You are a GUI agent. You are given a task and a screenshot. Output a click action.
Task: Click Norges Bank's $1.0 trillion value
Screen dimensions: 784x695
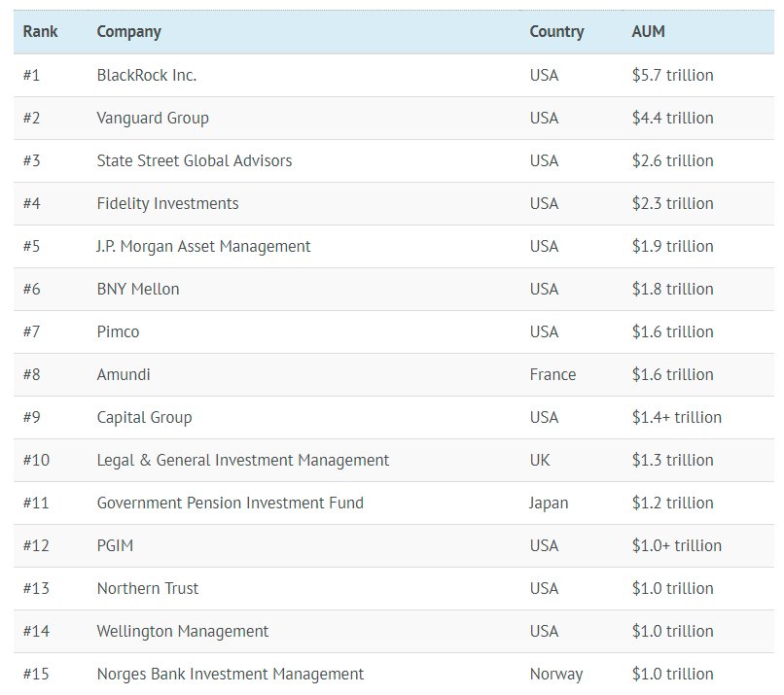click(672, 674)
